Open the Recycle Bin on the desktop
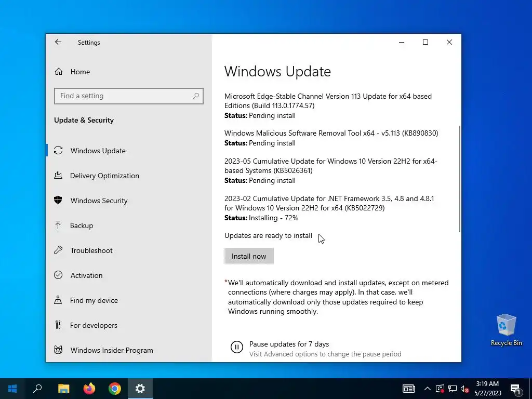Image resolution: width=532 pixels, height=399 pixels. point(506,330)
